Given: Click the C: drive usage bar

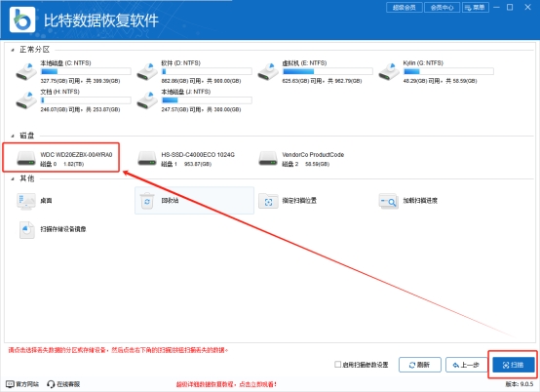Looking at the screenshot, I should (86, 71).
